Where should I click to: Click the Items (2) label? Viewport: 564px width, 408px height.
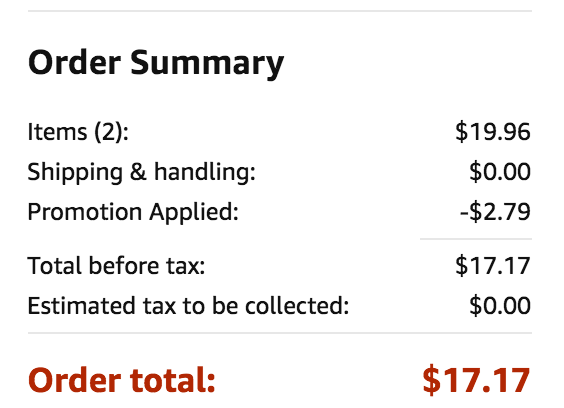(78, 132)
